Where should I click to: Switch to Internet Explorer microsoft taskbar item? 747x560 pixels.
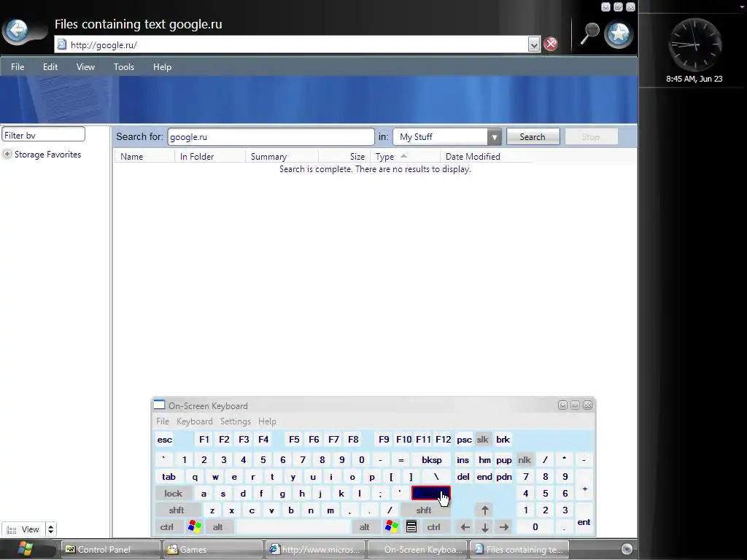[315, 550]
